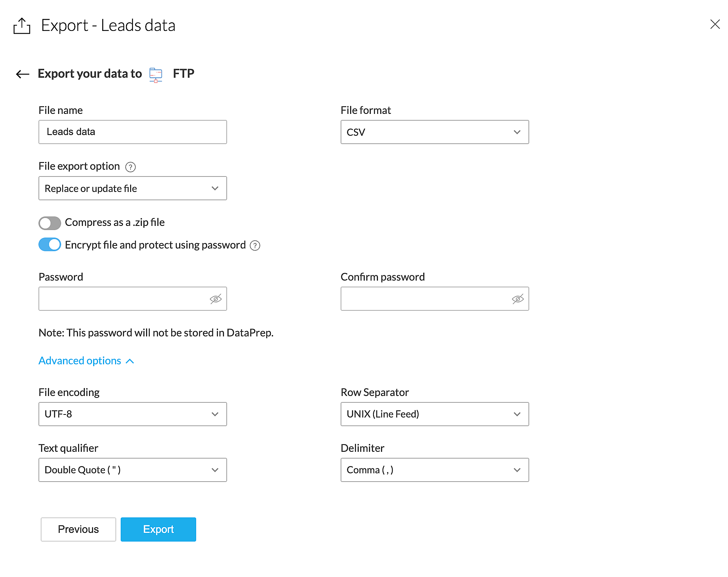Collapse the Advanced options section
728x577 pixels.
pyautogui.click(x=86, y=361)
